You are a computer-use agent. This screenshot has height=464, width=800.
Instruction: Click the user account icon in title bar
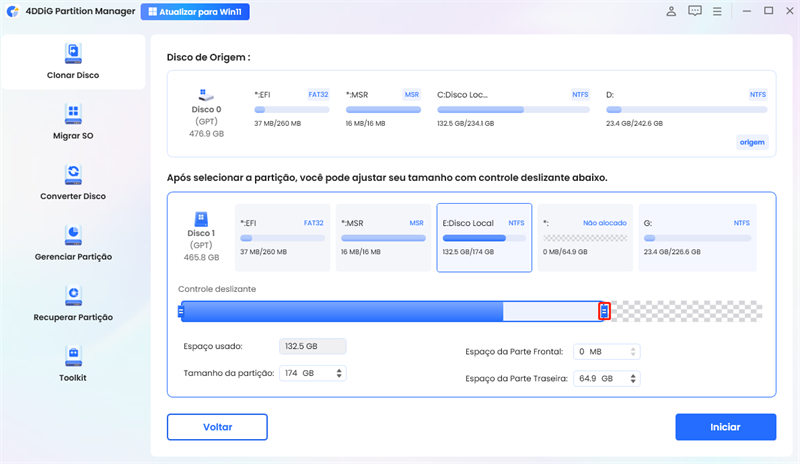pyautogui.click(x=669, y=12)
